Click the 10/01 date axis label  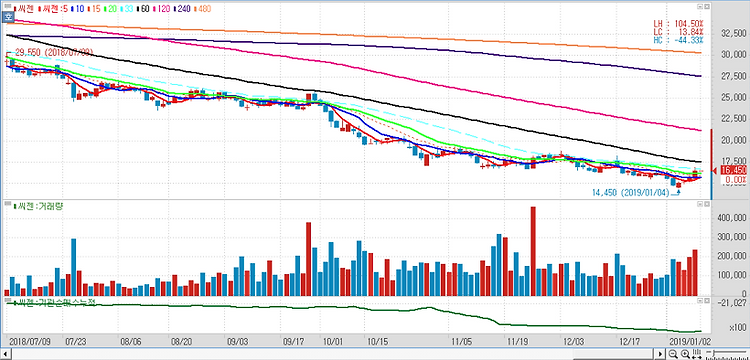pos(333,342)
